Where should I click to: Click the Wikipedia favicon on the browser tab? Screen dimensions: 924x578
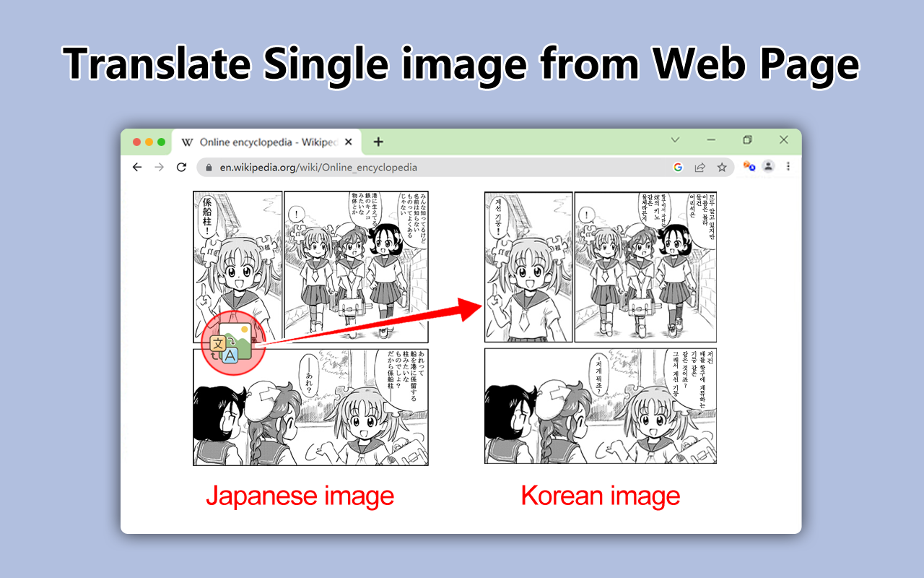click(186, 142)
